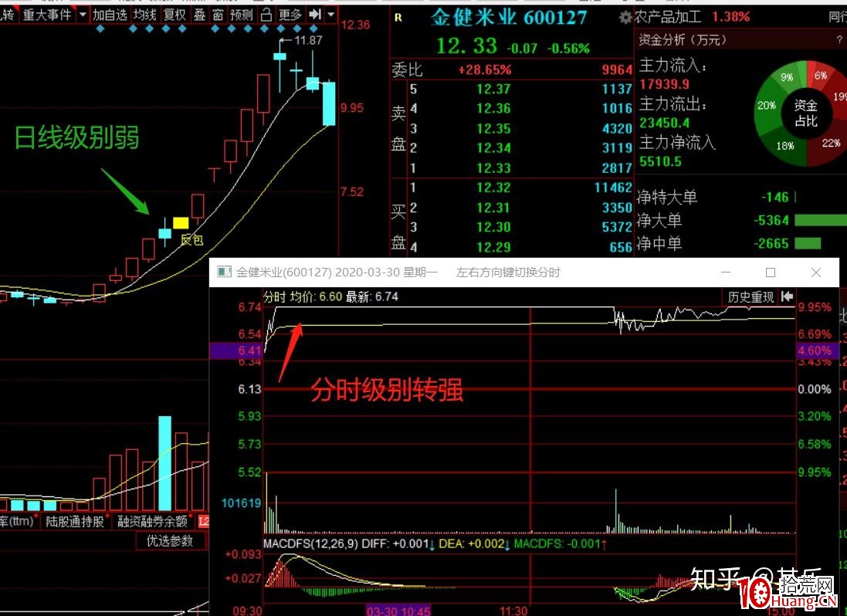Screen dimensions: 847x616
Task: Open settings gear next to 农产品加工
Action: click(x=625, y=18)
